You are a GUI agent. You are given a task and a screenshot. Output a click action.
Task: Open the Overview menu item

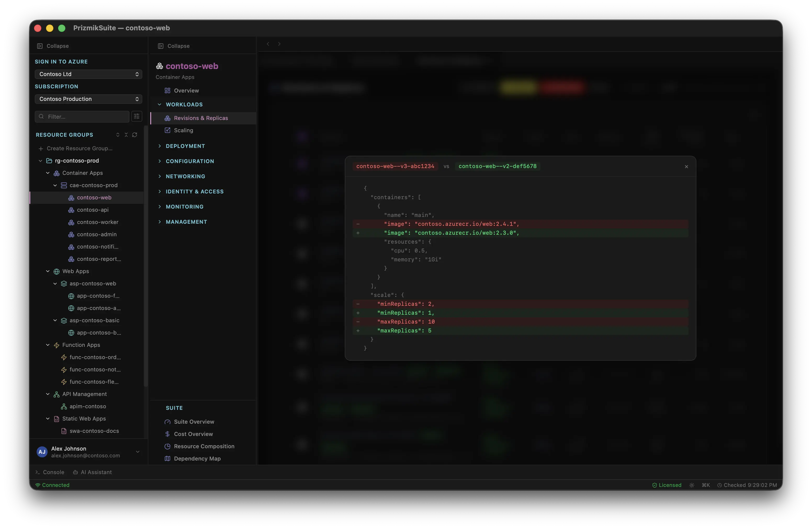tap(203, 91)
